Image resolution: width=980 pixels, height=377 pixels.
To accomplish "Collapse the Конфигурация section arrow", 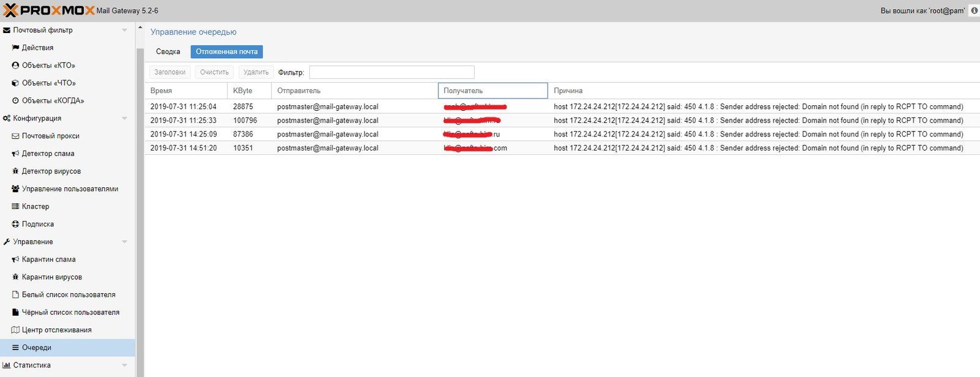I will pos(124,118).
